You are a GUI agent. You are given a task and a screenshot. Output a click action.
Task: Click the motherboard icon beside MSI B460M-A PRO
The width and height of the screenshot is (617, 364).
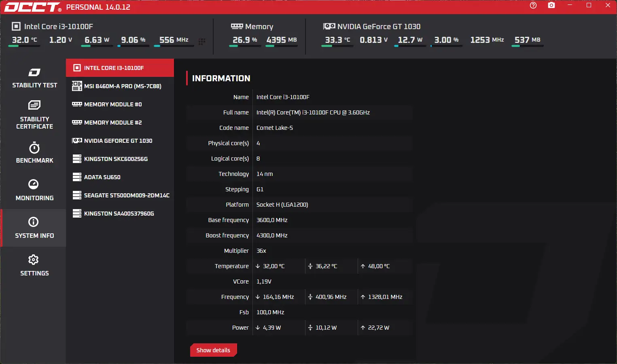pos(77,86)
